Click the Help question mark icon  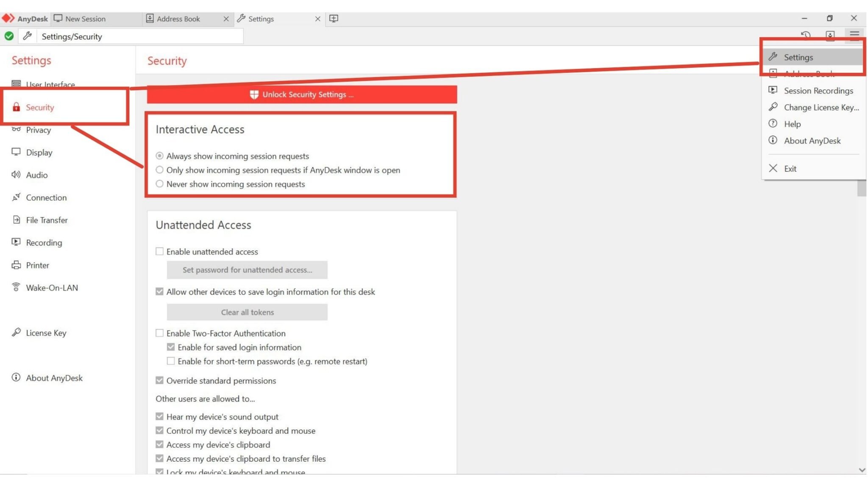[x=773, y=123]
